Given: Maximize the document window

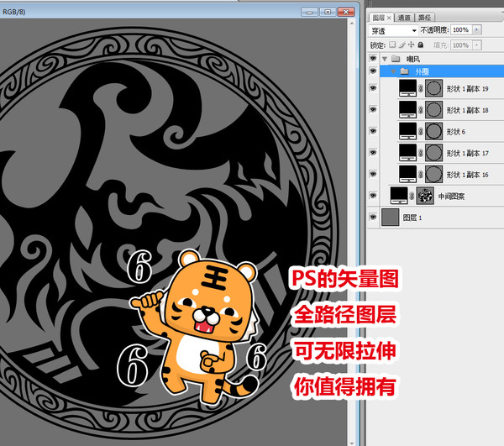Looking at the screenshot, I should 328,12.
